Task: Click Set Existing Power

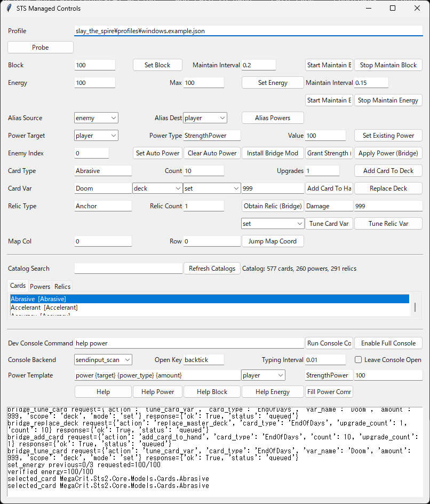Action: click(x=388, y=136)
